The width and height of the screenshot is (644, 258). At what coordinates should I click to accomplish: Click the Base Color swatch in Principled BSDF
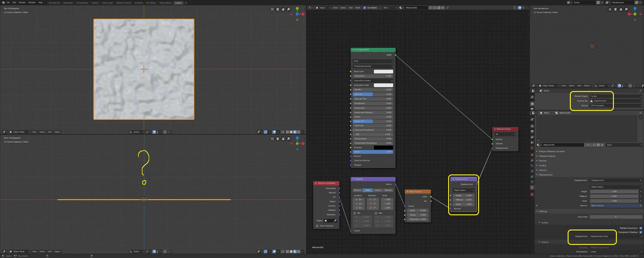coord(383,72)
